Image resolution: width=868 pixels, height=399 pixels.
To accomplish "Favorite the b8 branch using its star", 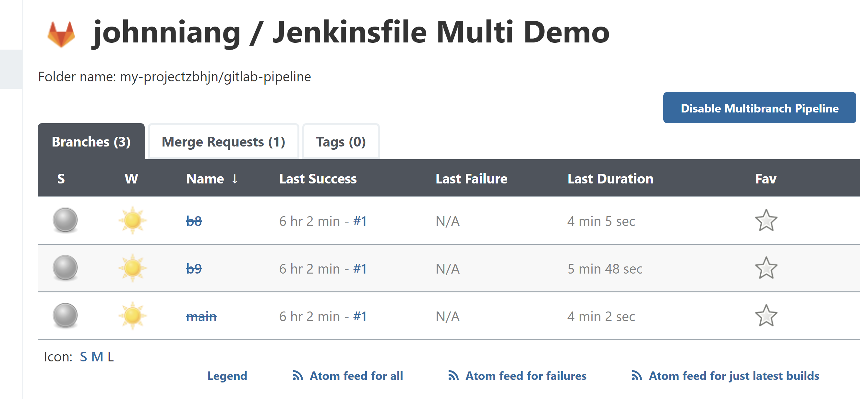I will (x=766, y=220).
